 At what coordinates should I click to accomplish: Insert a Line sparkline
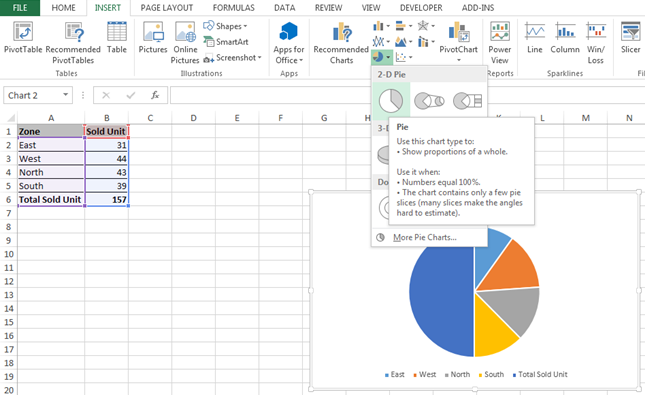point(535,38)
